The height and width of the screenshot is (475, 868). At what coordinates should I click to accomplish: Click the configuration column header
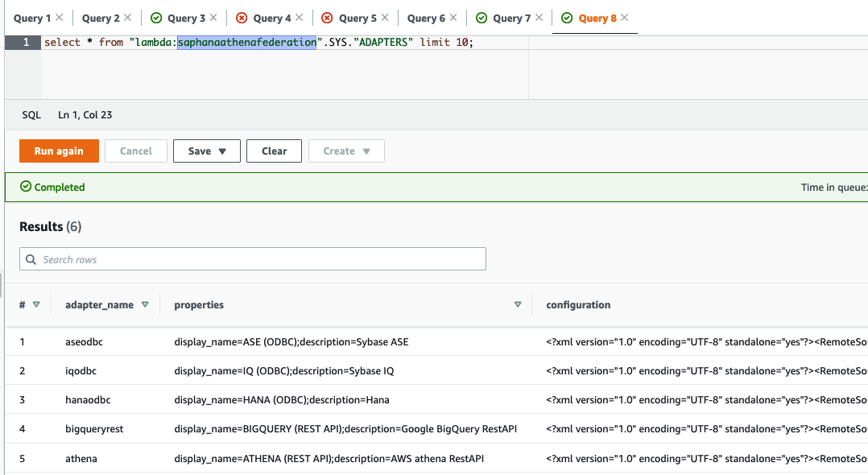coord(578,305)
